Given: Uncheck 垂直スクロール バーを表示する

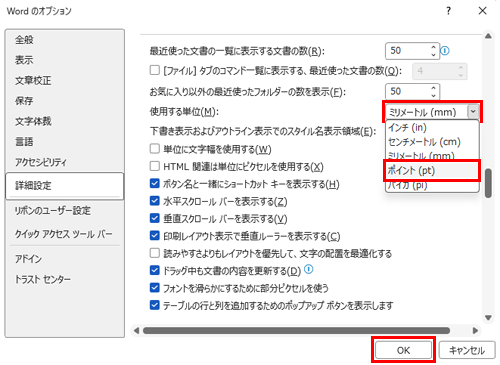Looking at the screenshot, I should click(x=155, y=218).
